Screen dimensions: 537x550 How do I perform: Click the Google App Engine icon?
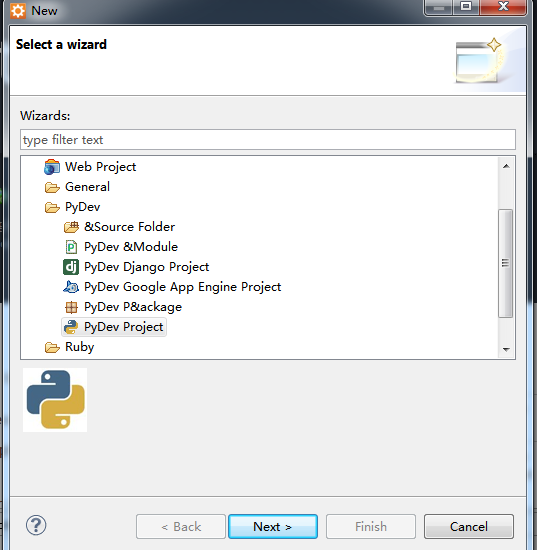(x=71, y=287)
